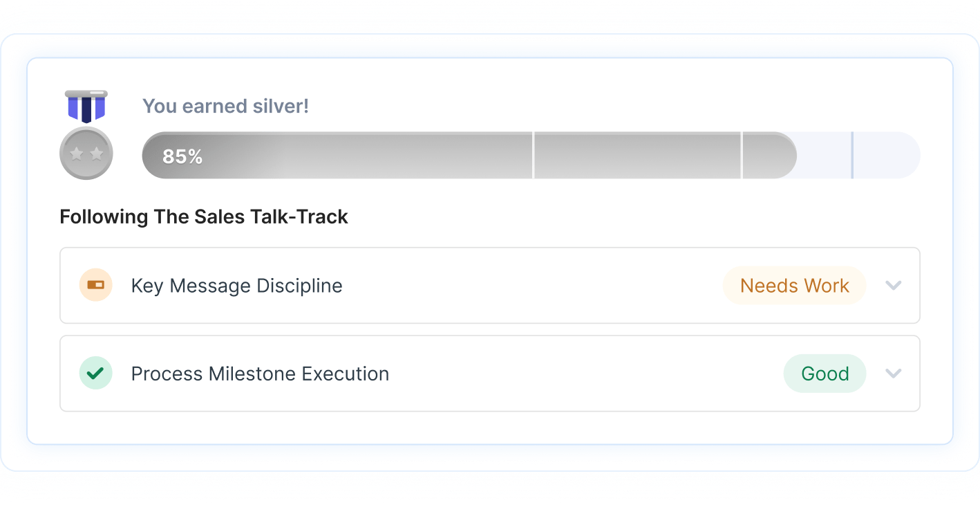Select the 'Following The Sales Talk-Track' heading
The width and height of the screenshot is (980, 505).
[204, 217]
